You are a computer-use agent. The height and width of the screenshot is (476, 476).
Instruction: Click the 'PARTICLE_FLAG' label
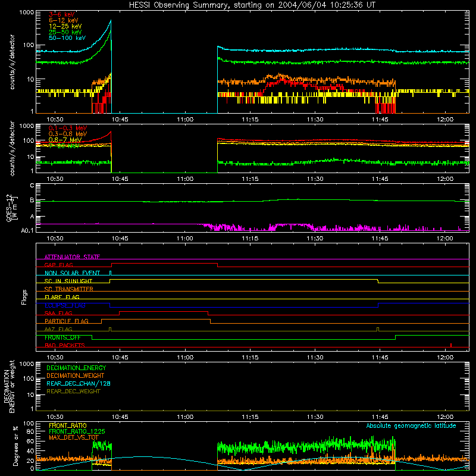67,321
